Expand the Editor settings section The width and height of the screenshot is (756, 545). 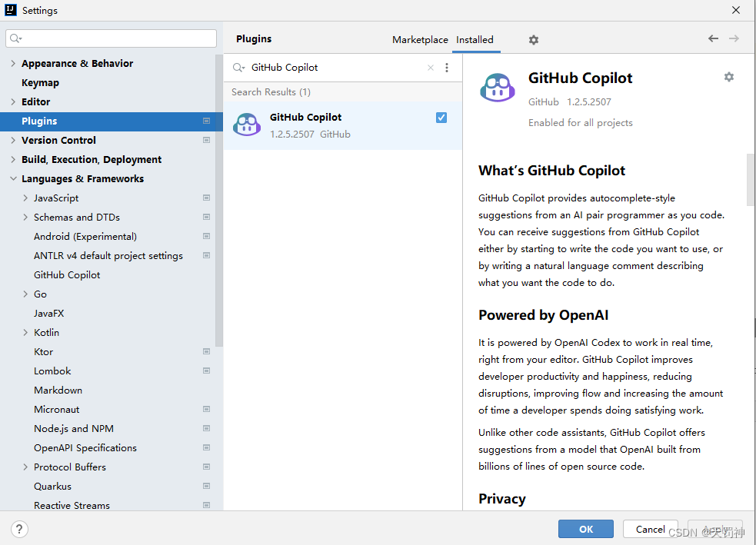coord(13,101)
